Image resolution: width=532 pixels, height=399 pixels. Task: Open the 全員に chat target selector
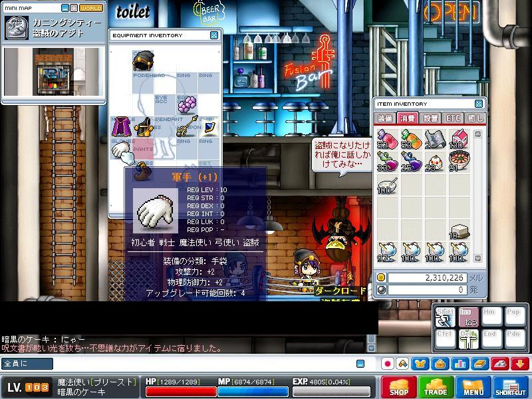click(x=27, y=364)
